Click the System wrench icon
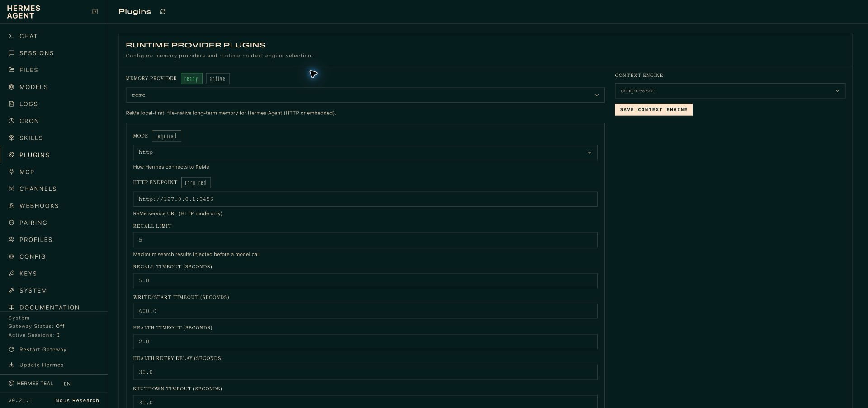 pyautogui.click(x=12, y=291)
